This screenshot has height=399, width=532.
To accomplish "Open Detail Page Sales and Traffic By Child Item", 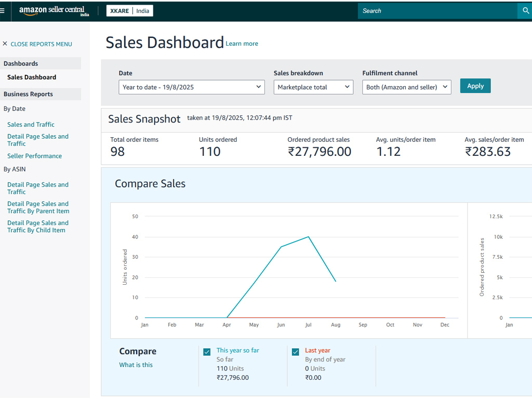I will (x=38, y=227).
